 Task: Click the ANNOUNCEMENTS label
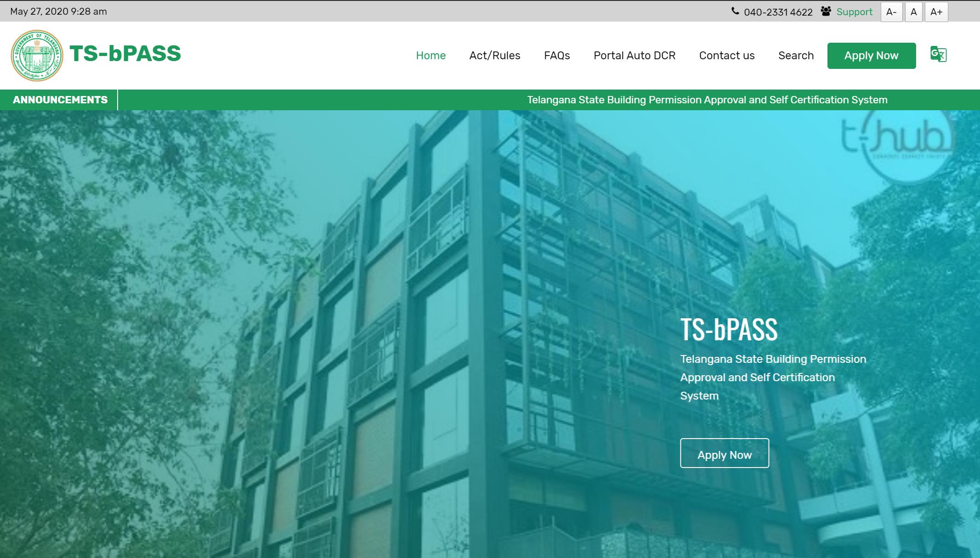pyautogui.click(x=60, y=100)
